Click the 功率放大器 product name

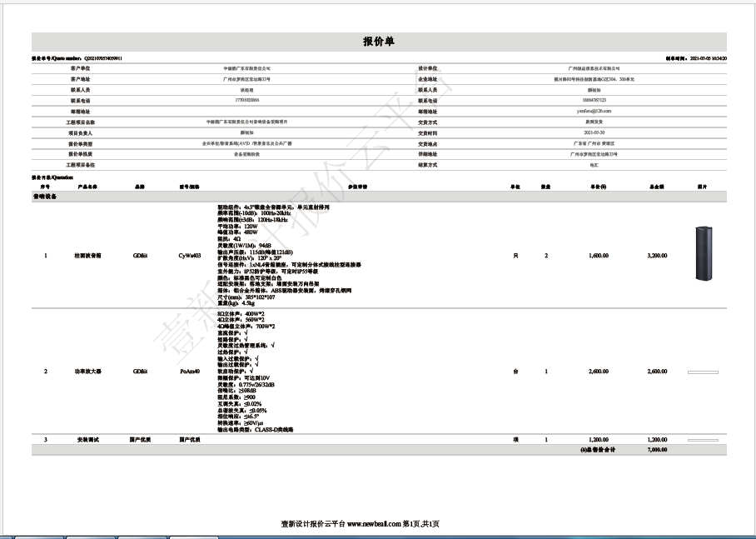(87, 372)
